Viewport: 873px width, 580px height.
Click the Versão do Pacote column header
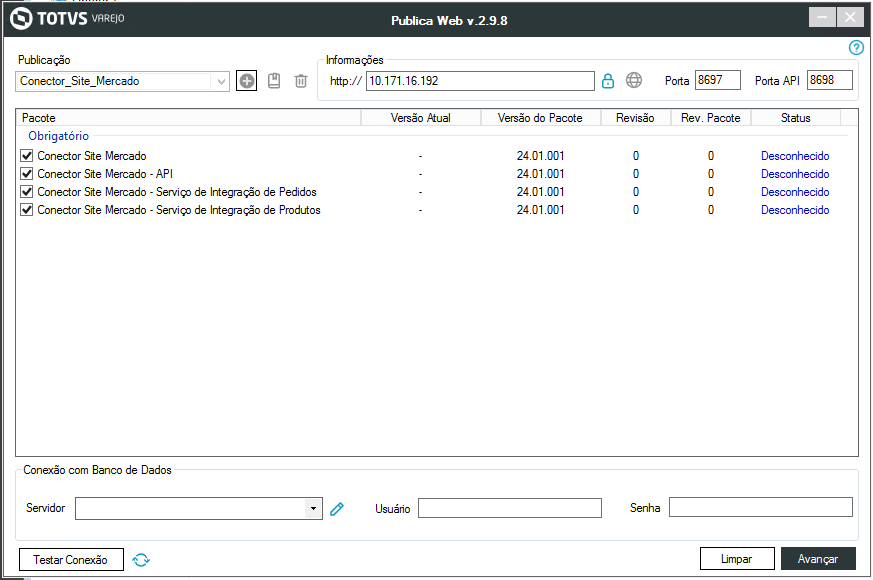[540, 118]
